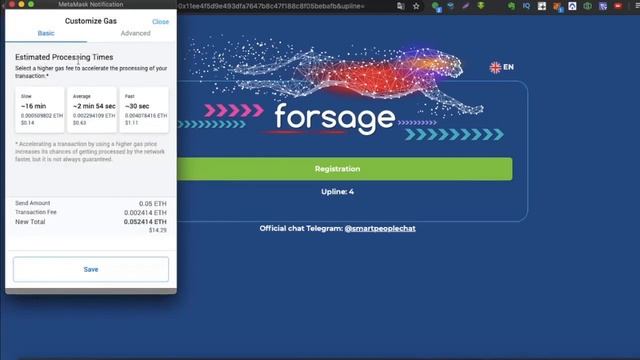Select the Slow ~16 min gas option
The height and width of the screenshot is (360, 640).
40,109
